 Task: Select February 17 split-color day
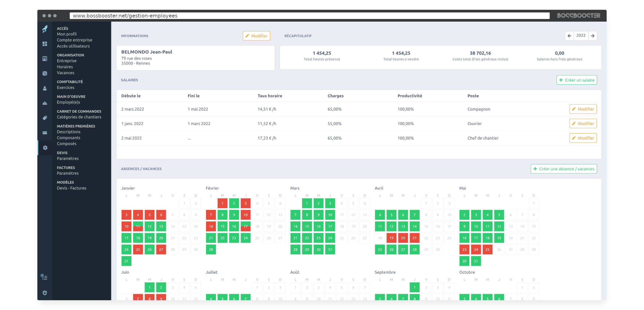click(x=246, y=226)
